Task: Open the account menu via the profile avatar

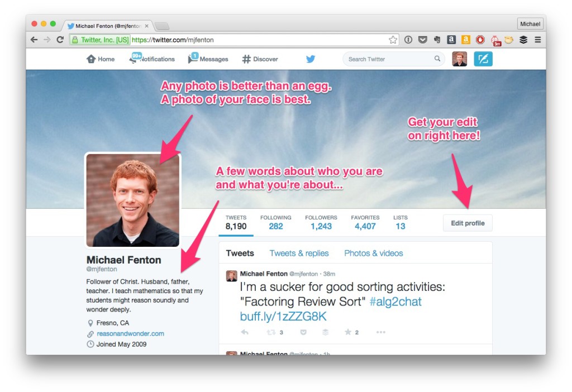Action: tap(459, 59)
